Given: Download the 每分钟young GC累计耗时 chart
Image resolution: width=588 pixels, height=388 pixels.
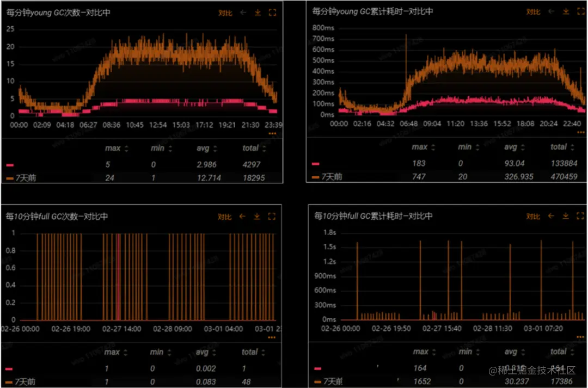Looking at the screenshot, I should click(566, 11).
